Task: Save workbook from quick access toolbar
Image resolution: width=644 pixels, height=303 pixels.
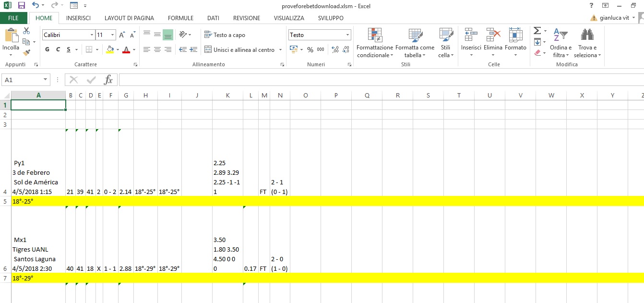Action: click(21, 6)
